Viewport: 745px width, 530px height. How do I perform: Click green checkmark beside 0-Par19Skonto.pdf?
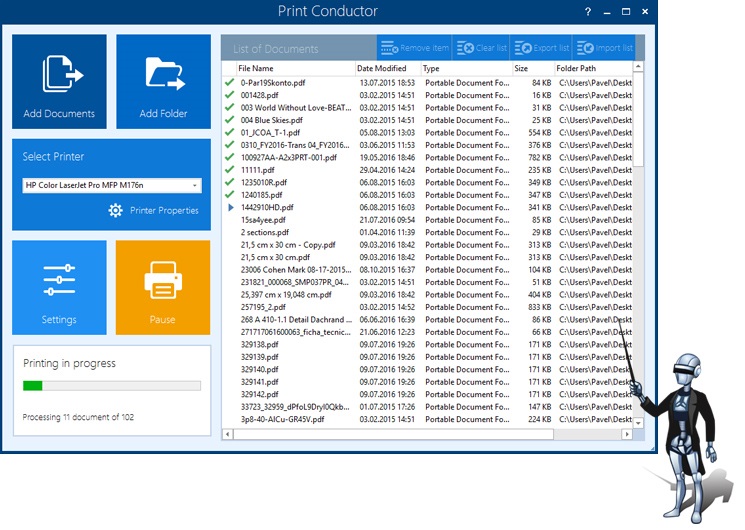tap(229, 82)
